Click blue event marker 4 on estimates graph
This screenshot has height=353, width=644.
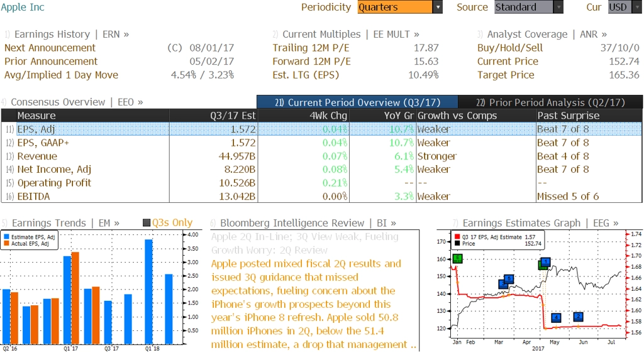point(556,318)
